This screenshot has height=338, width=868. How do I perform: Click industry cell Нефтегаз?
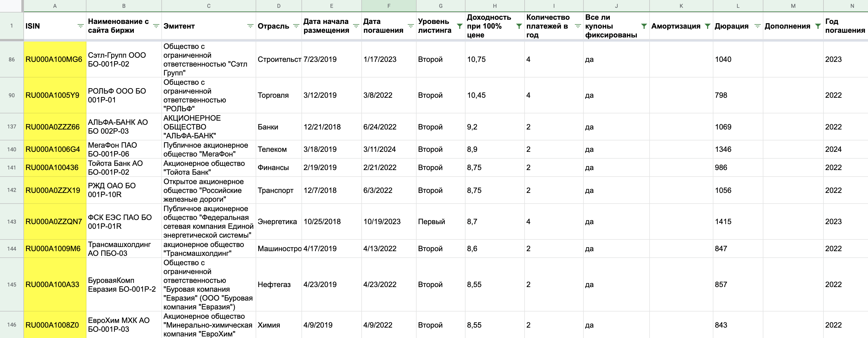tap(279, 284)
